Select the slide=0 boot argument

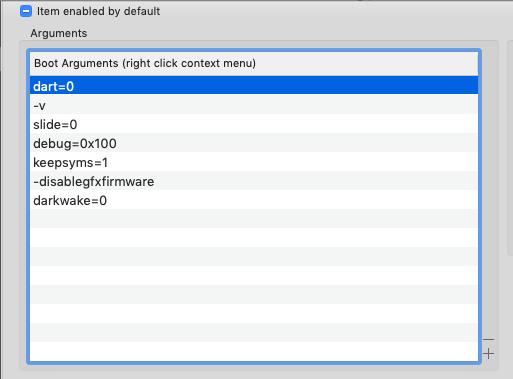(x=254, y=124)
